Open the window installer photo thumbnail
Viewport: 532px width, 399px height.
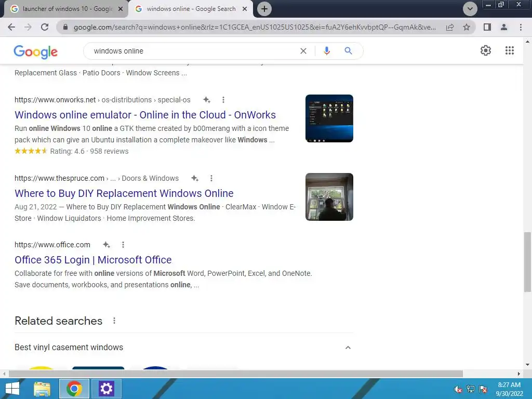(329, 197)
